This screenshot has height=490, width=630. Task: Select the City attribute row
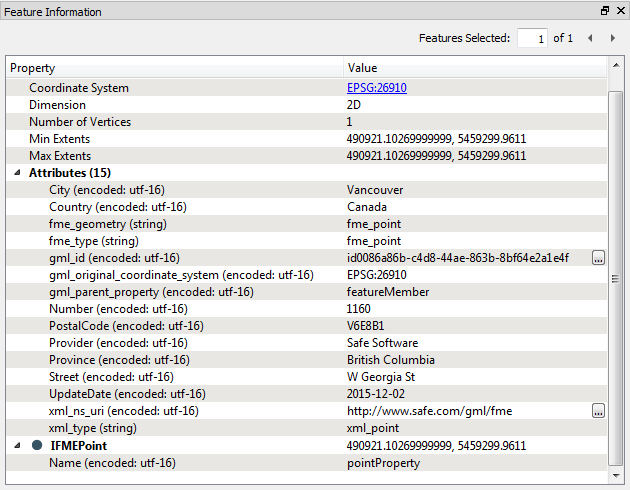[x=306, y=190]
